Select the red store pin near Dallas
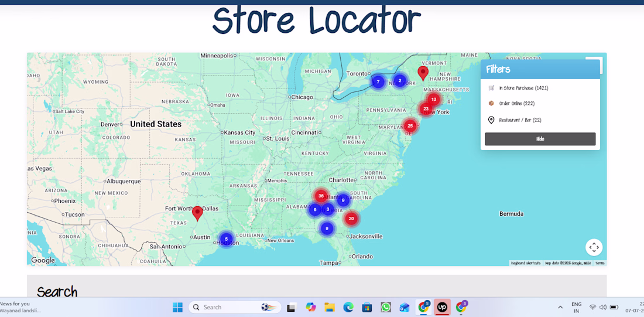The height and width of the screenshot is (317, 644). coord(197,213)
